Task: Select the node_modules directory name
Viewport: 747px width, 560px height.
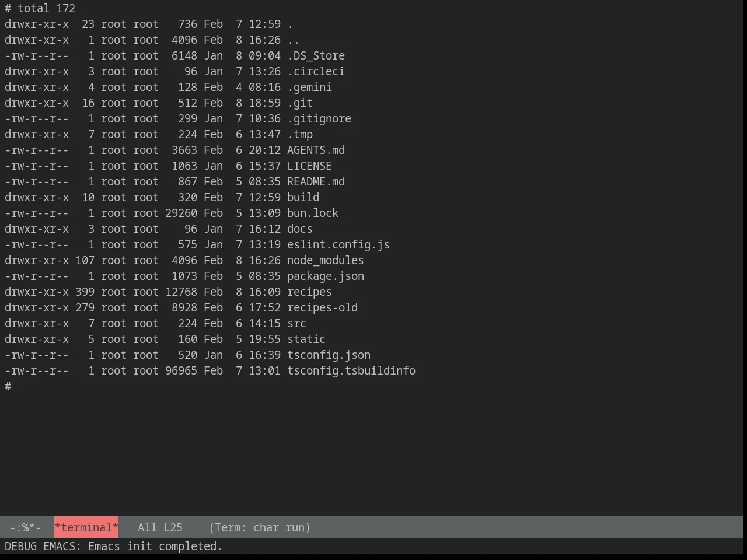Action: tap(326, 260)
